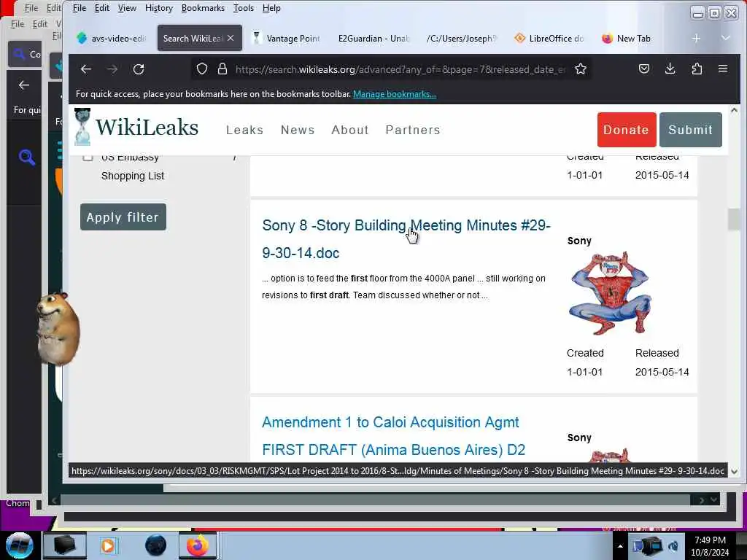Screen dimensions: 747x560
Task: Click the first black taskbar application icon
Action: point(64,545)
